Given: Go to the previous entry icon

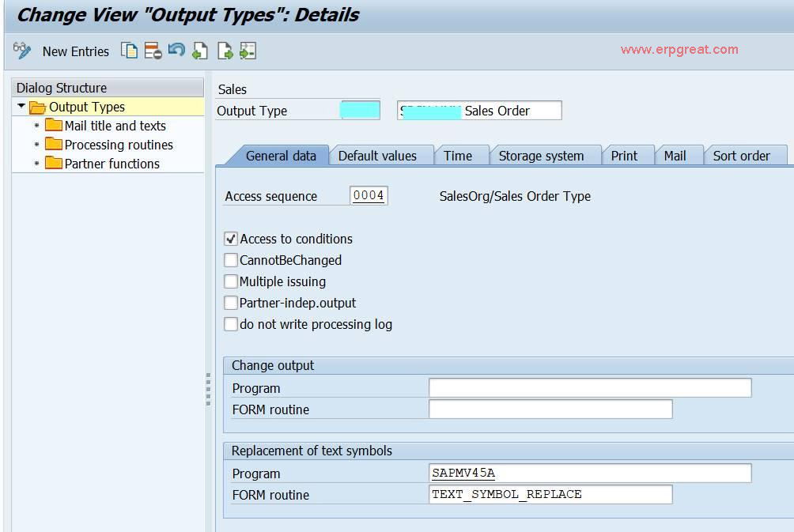Looking at the screenshot, I should click(200, 51).
